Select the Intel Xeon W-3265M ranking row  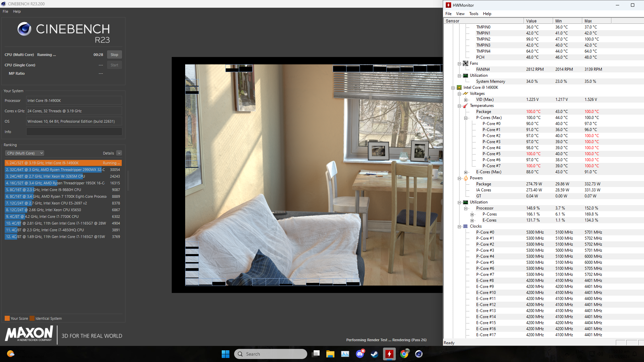(x=63, y=176)
